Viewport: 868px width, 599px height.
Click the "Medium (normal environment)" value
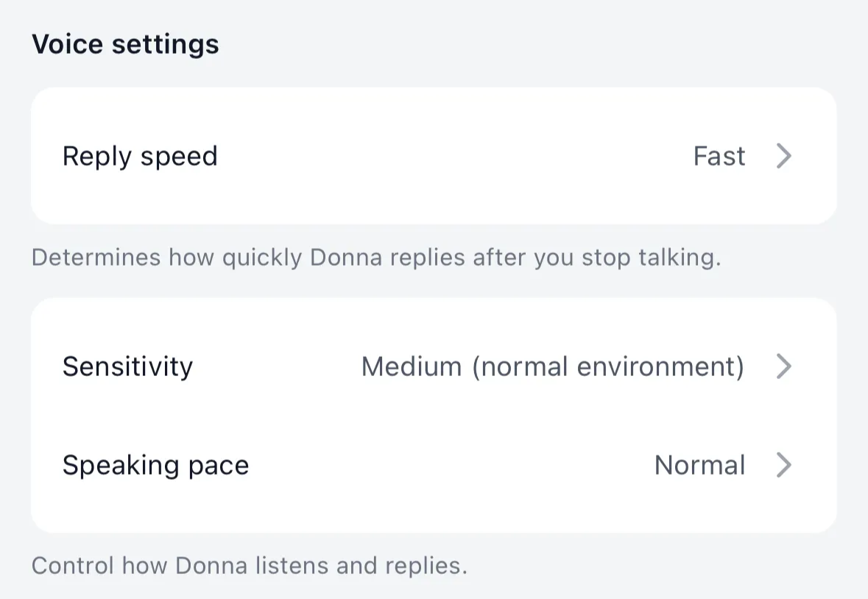tap(552, 366)
